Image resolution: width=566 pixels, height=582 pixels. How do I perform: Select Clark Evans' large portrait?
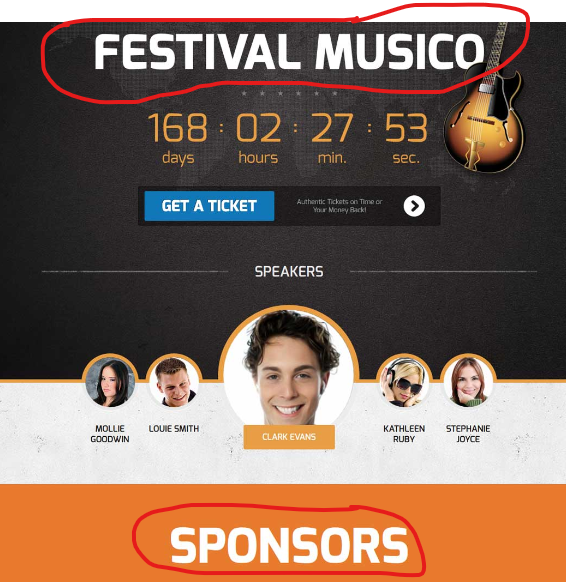[289, 367]
